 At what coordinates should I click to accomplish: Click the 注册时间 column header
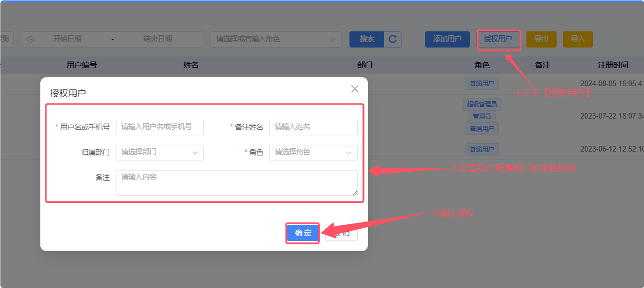[613, 65]
